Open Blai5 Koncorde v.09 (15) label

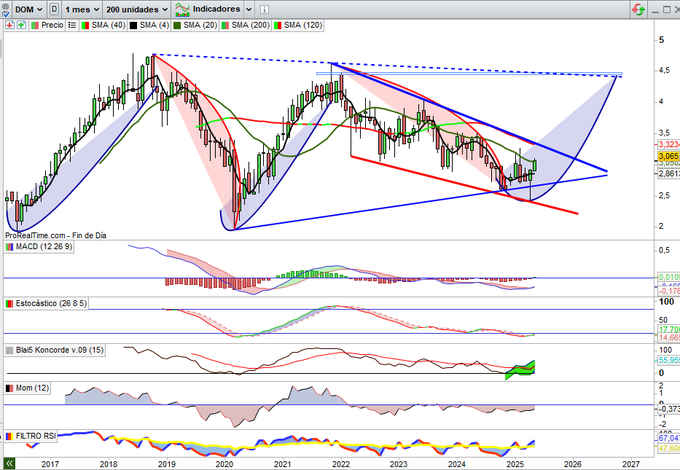click(x=59, y=350)
